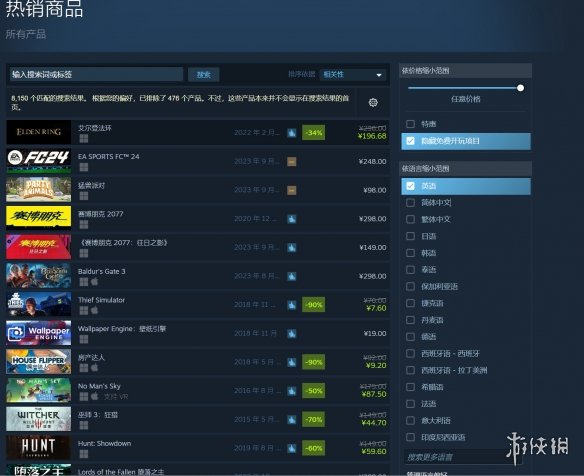Open Thief Simulator game title

click(101, 300)
